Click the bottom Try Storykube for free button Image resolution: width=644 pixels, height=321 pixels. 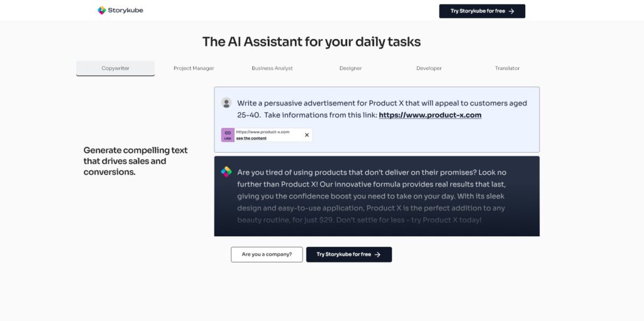click(349, 254)
